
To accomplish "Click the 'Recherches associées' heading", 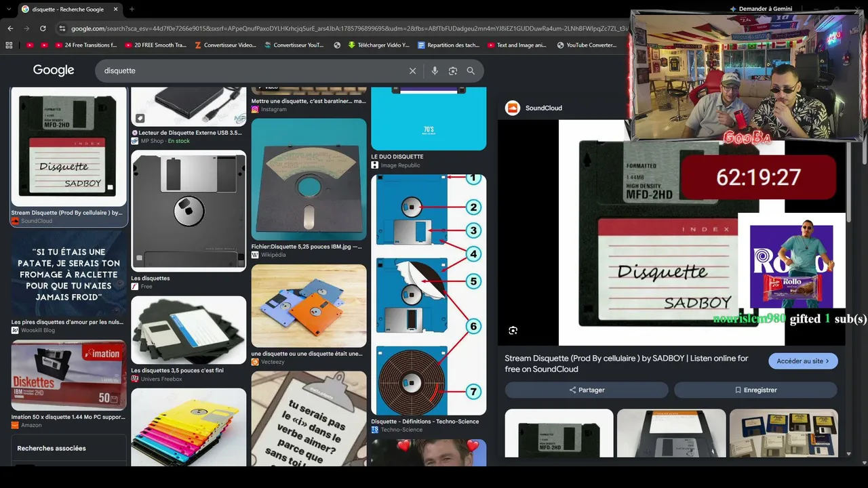I will [52, 448].
